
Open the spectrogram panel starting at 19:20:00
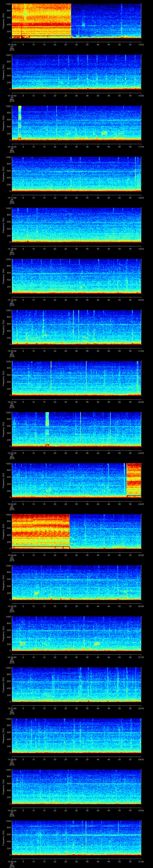[76, 327]
